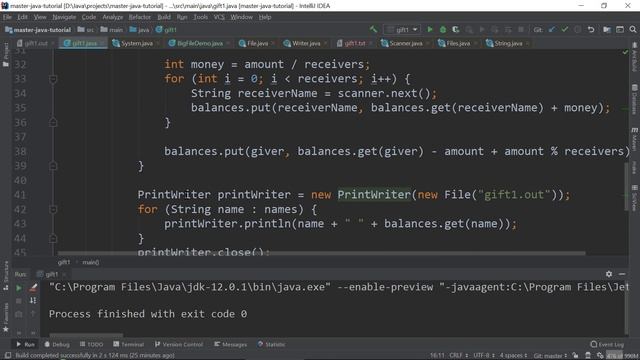Switch to the String.java editor tab
640x360 pixels.
coord(504,43)
